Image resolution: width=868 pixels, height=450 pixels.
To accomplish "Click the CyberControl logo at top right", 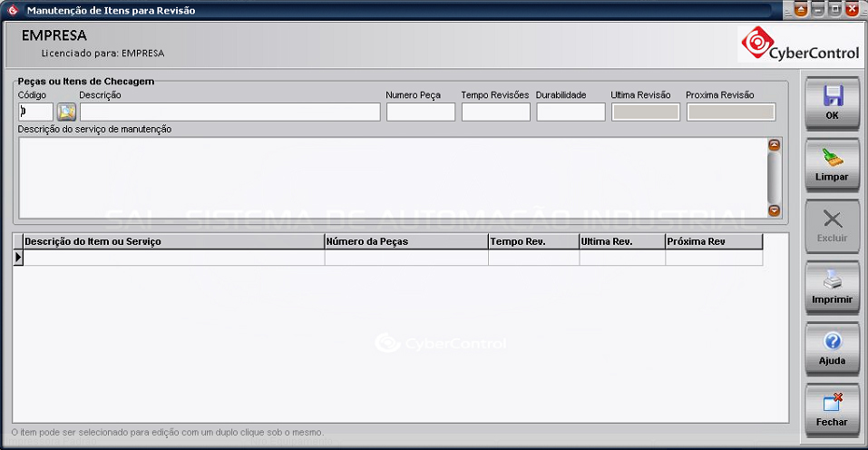I will click(800, 44).
